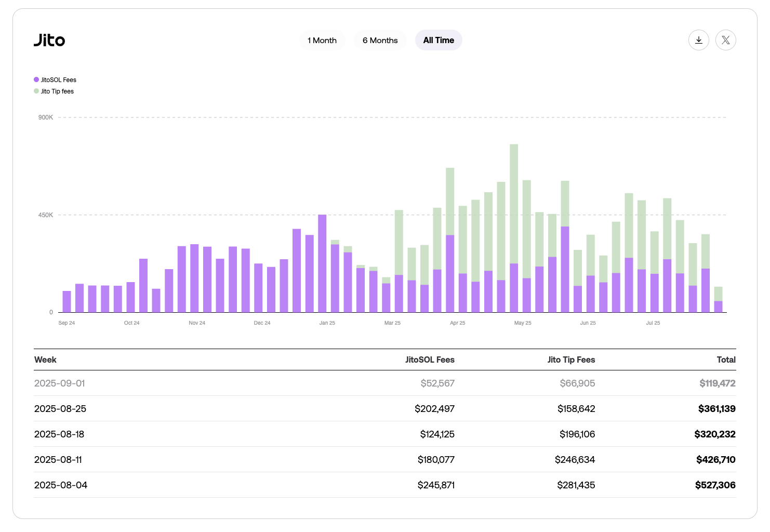770x532 pixels.
Task: Sort by JitoSOL Fees column header
Action: (430, 360)
